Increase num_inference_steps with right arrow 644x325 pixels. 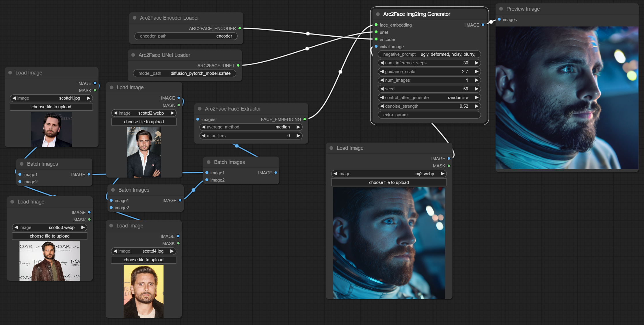[477, 63]
